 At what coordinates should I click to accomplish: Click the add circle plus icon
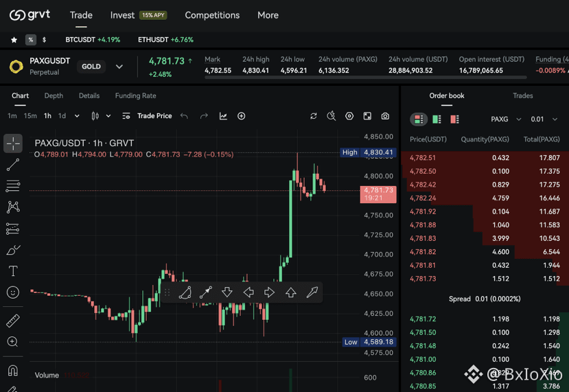click(242, 116)
